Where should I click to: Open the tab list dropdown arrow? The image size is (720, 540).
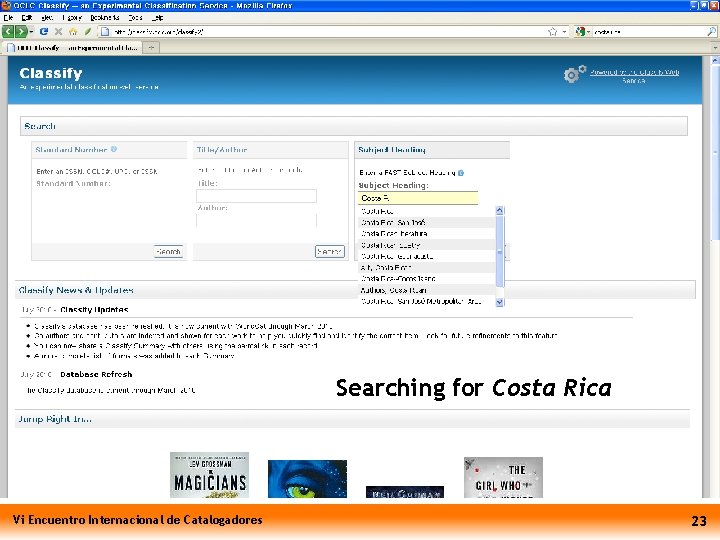click(x=715, y=48)
